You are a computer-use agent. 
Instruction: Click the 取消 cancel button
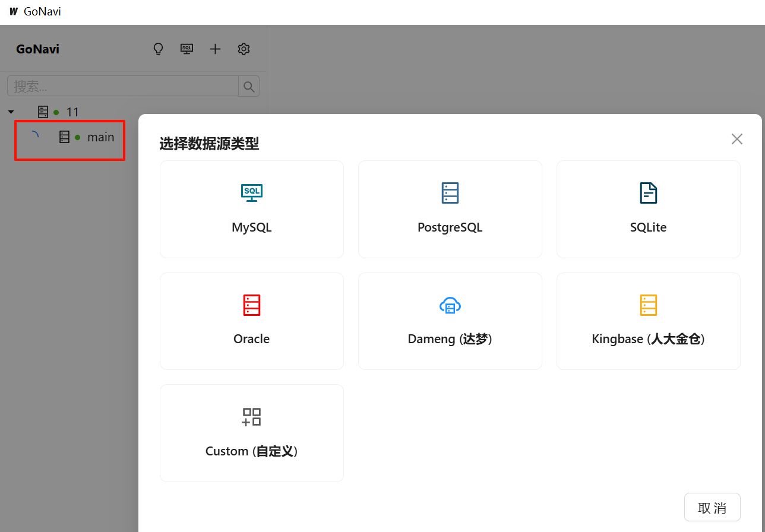712,508
